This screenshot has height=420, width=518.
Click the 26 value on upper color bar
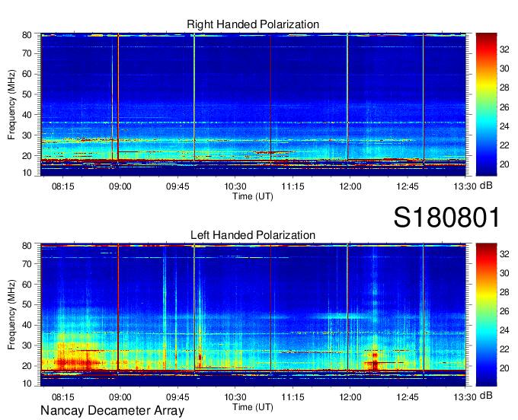tap(504, 107)
